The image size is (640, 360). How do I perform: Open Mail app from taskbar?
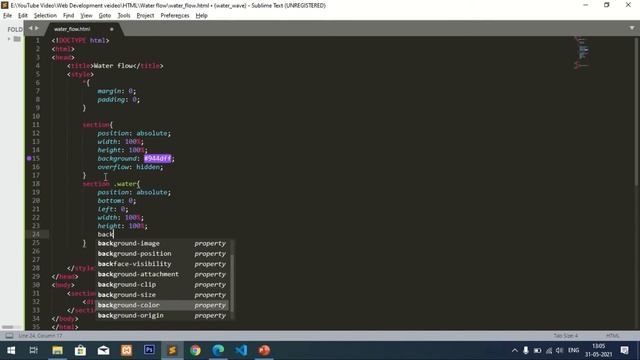pyautogui.click(x=103, y=350)
